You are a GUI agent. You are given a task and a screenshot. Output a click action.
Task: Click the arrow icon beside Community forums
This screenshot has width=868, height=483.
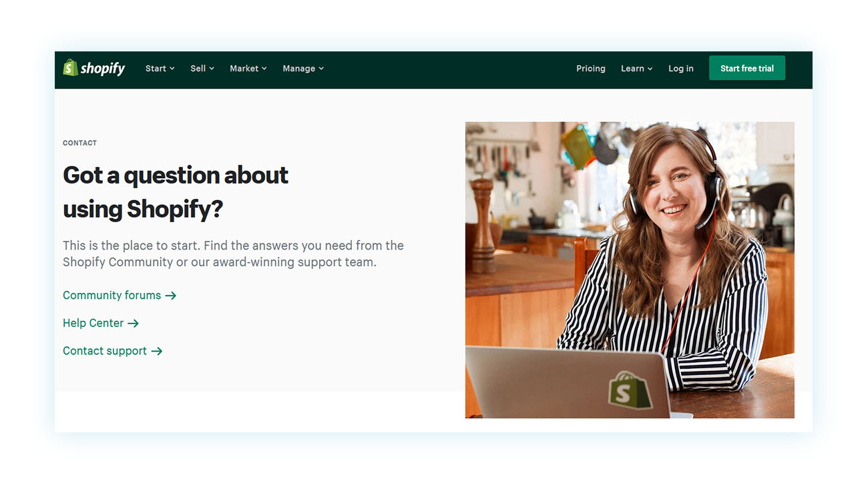171,296
